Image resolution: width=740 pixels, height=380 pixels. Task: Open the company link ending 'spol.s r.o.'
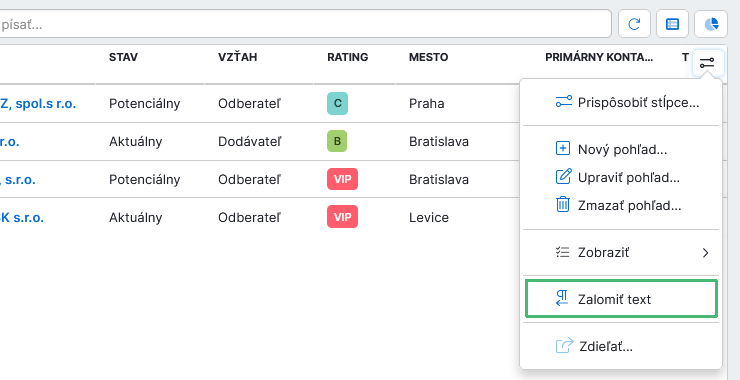point(38,103)
